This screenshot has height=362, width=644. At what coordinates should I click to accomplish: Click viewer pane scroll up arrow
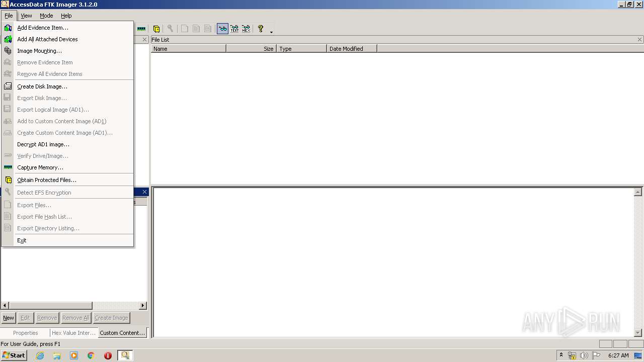click(638, 192)
